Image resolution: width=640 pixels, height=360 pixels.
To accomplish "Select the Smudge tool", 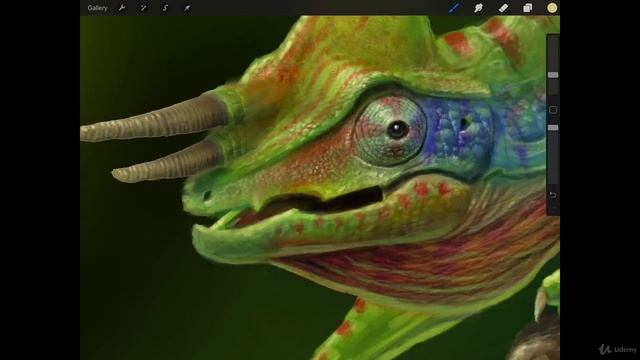I will click(x=478, y=8).
